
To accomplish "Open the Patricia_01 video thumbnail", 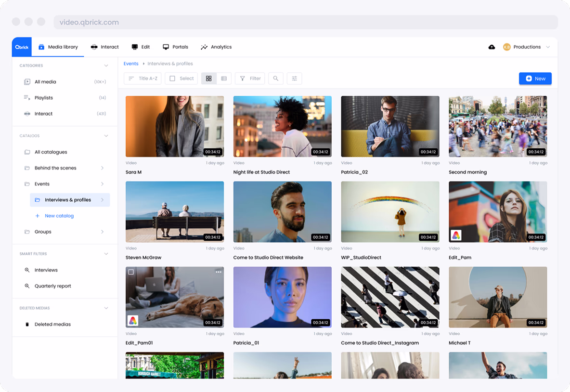I will [282, 297].
